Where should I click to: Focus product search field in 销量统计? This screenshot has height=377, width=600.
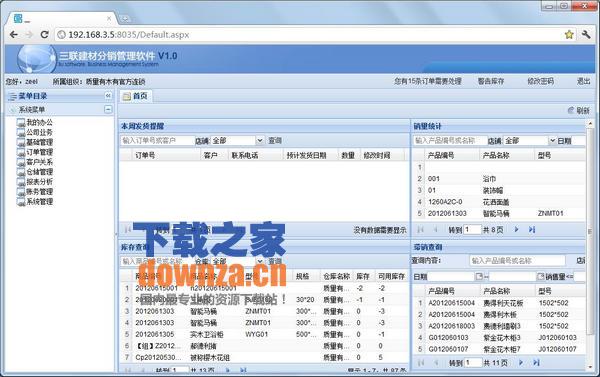click(x=449, y=141)
